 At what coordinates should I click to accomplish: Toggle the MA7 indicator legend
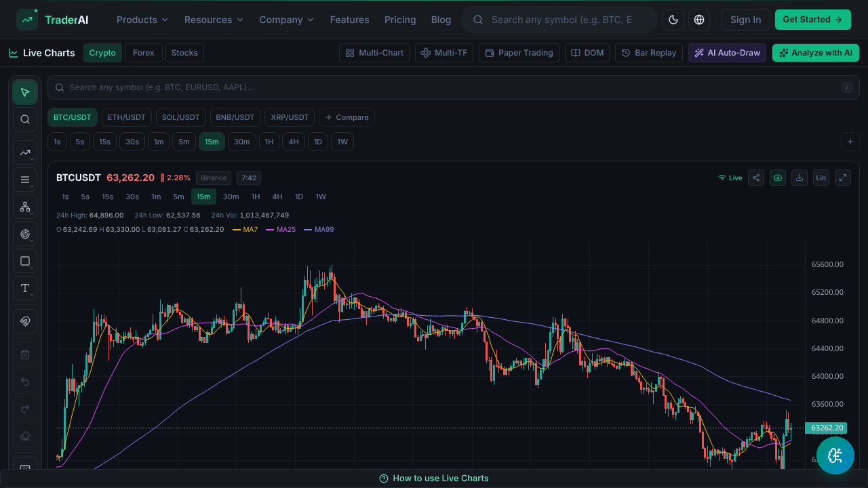pos(245,229)
